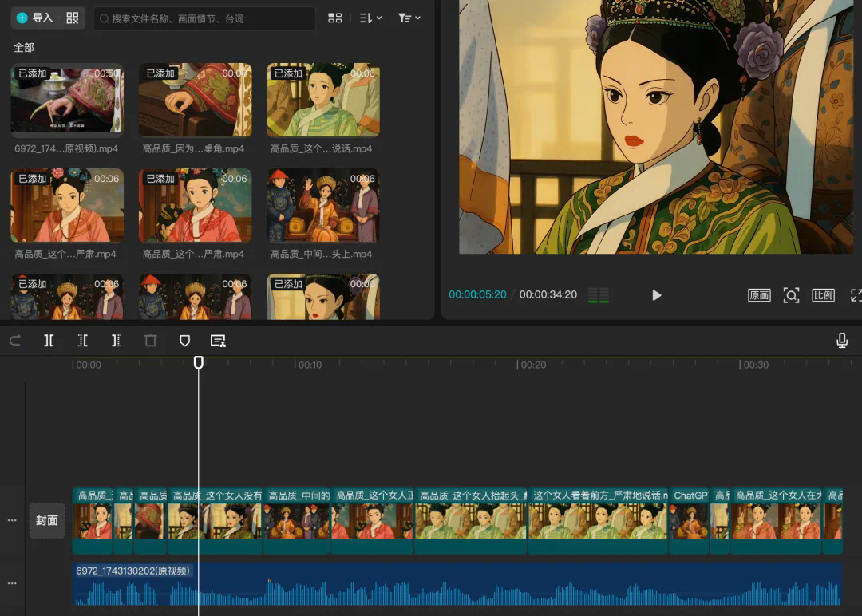Toggle the media grid view mode
862x616 pixels.
pyautogui.click(x=335, y=18)
